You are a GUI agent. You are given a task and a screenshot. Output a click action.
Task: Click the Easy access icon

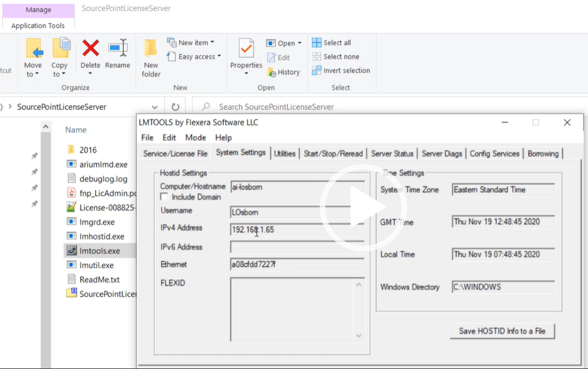coord(172,57)
